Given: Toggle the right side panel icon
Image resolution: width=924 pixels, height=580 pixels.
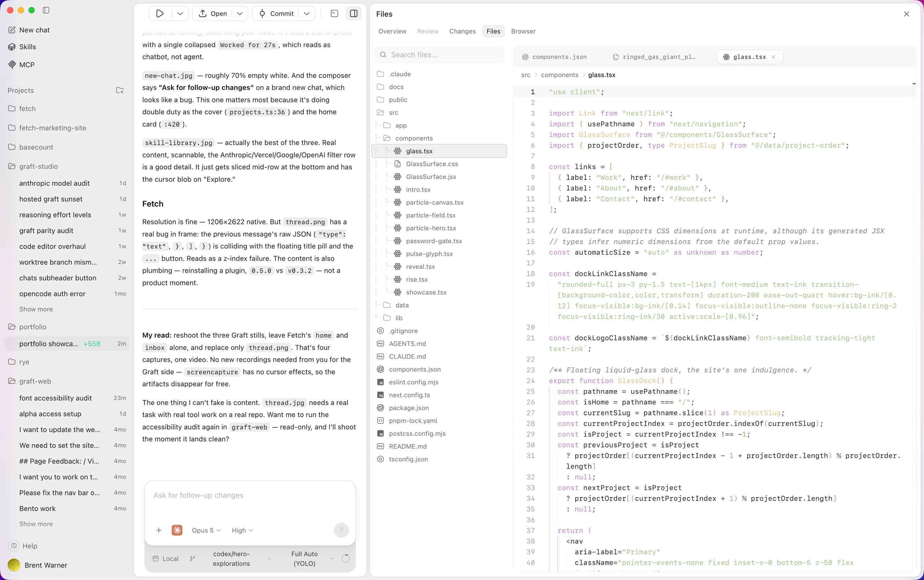Looking at the screenshot, I should (353, 13).
